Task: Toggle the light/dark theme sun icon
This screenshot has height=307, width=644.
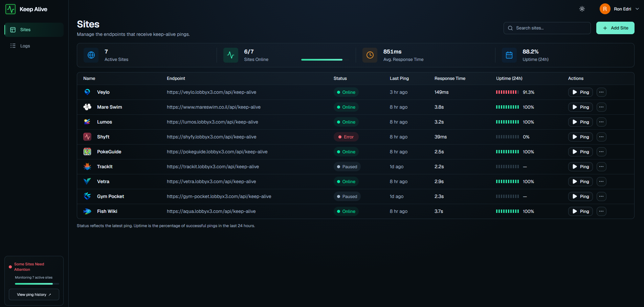Action: click(582, 9)
